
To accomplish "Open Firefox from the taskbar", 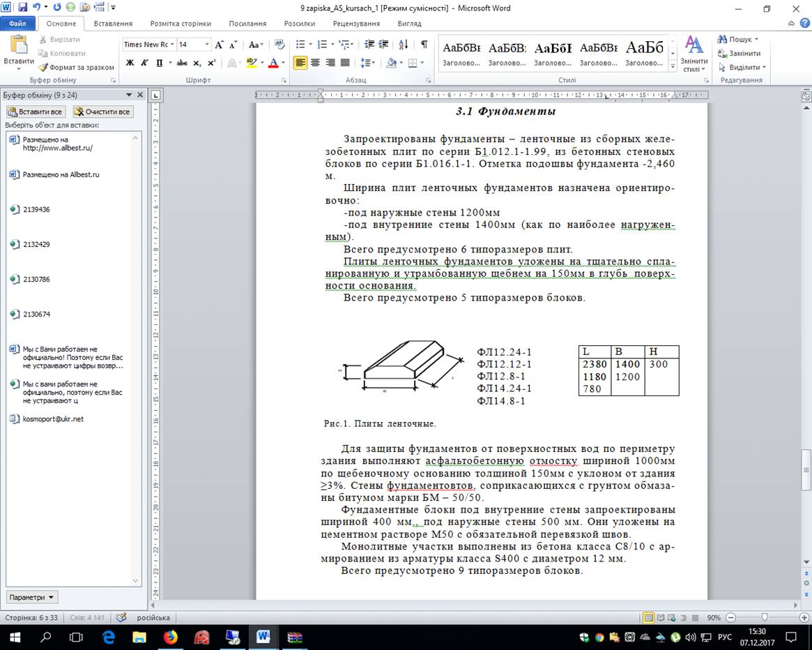I will coord(171,637).
